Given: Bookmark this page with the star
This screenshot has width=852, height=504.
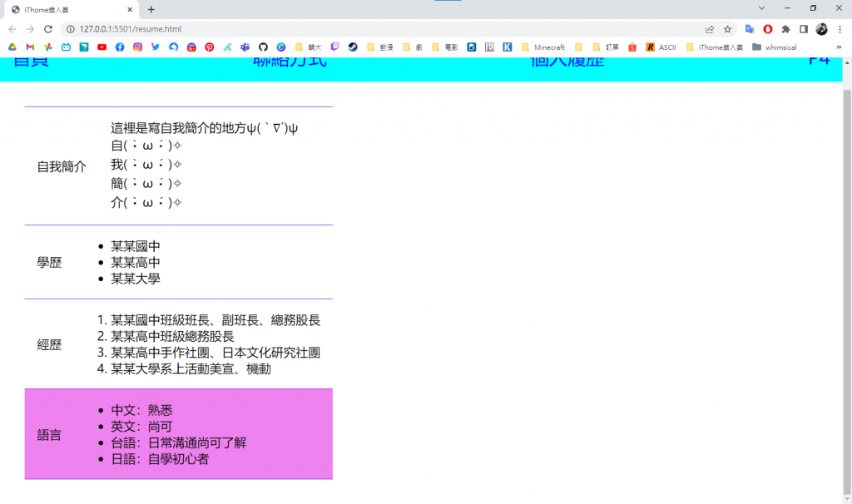Looking at the screenshot, I should [727, 29].
